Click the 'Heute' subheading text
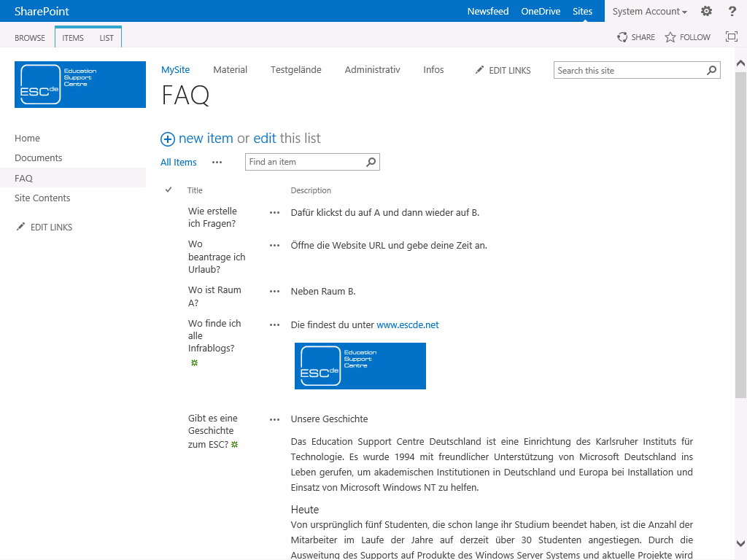This screenshot has width=747, height=560. pos(304,510)
